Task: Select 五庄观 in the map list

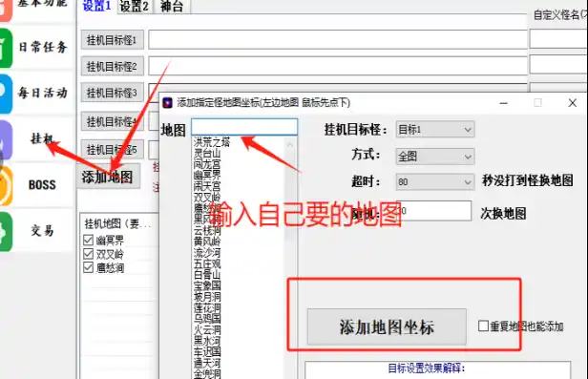Action: coord(207,263)
